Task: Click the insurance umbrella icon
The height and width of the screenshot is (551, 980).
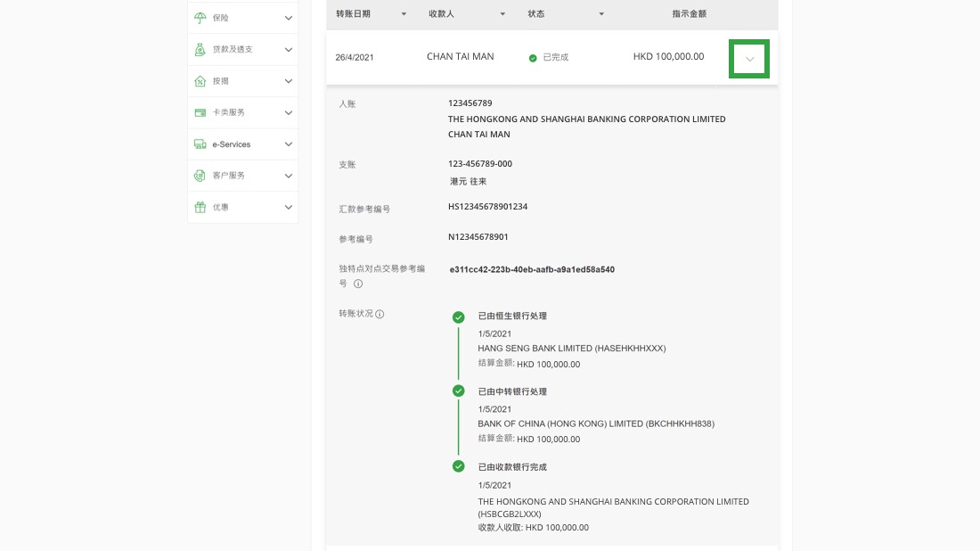Action: click(x=200, y=18)
